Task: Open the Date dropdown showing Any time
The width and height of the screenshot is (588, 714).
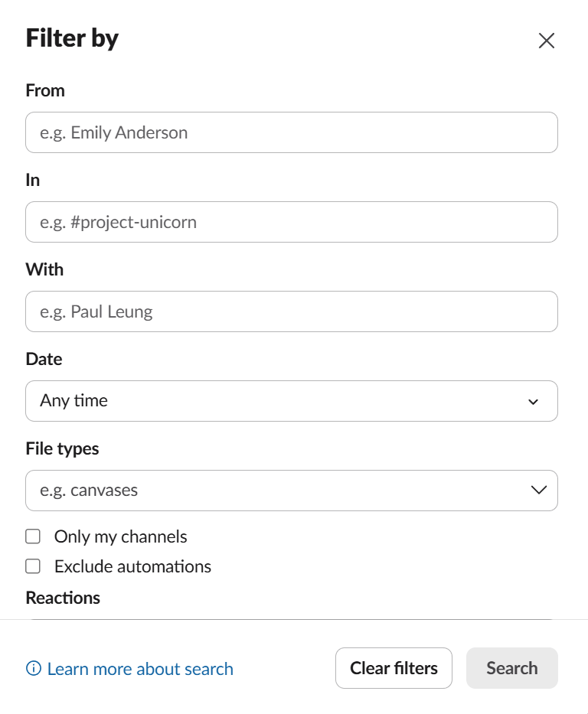Action: click(291, 400)
